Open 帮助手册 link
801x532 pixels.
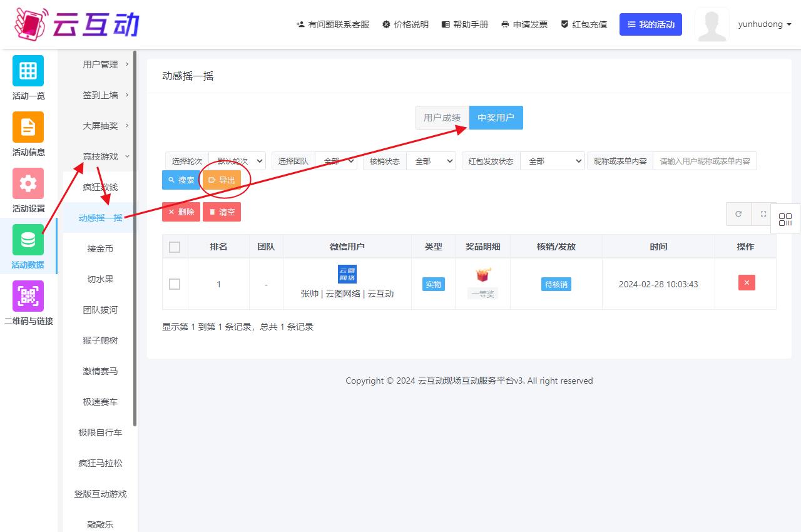pos(465,24)
